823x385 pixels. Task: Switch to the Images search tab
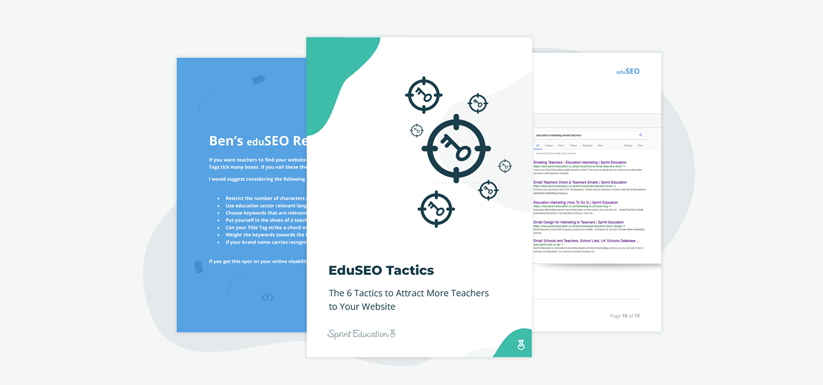549,145
